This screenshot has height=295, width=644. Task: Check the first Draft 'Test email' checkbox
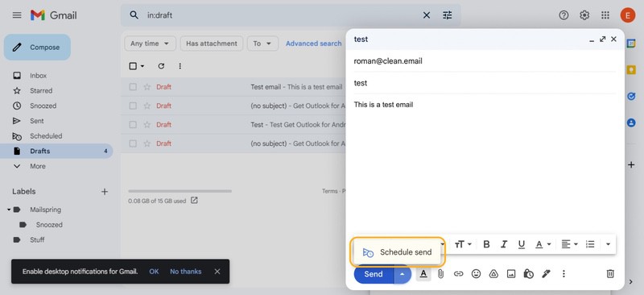(x=133, y=87)
